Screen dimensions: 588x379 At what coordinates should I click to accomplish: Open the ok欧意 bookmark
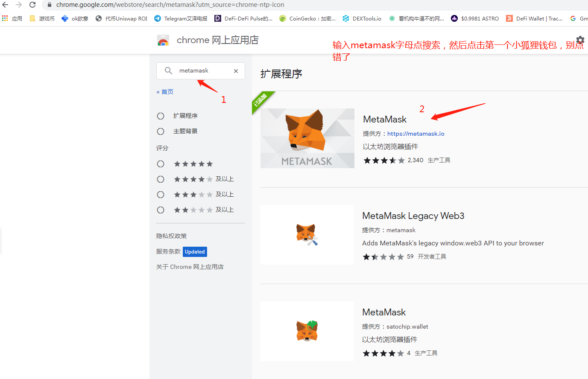coord(75,18)
